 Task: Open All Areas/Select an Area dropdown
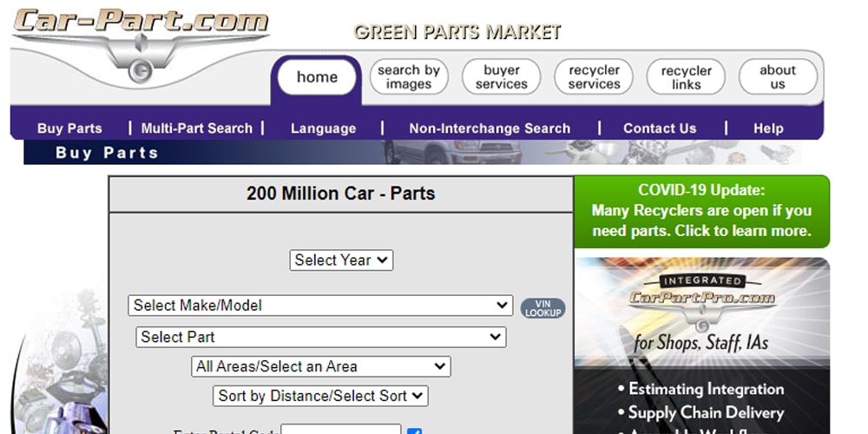click(x=321, y=366)
